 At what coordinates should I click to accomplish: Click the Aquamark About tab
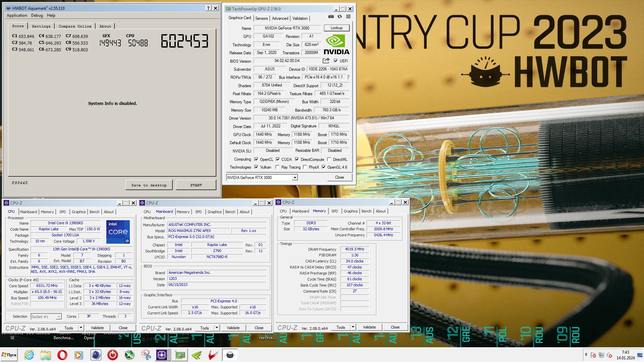pos(105,26)
